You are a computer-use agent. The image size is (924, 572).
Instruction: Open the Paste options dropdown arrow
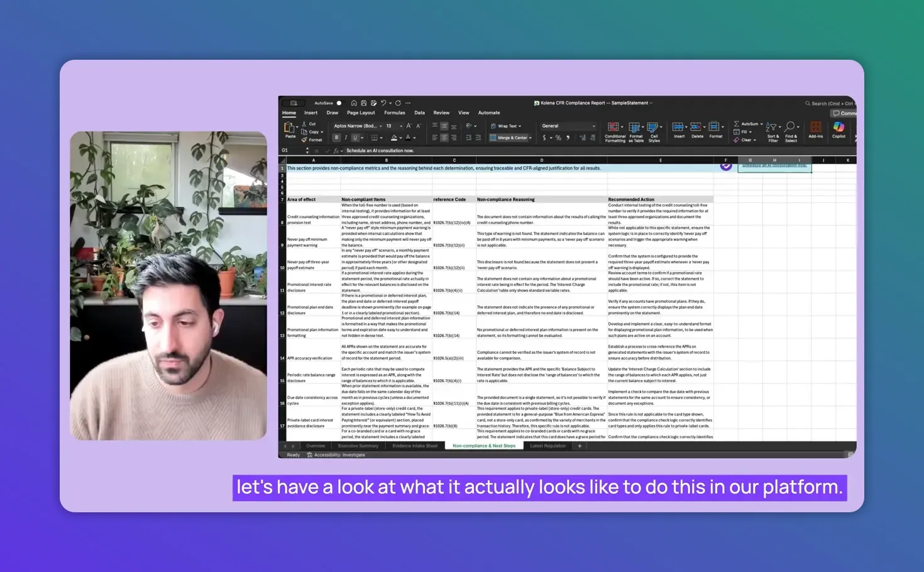pos(297,128)
